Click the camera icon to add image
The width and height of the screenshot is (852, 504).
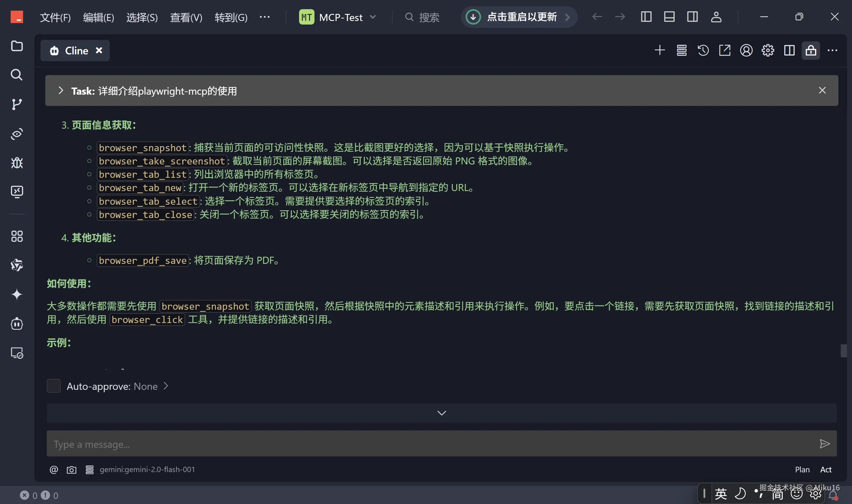(71, 470)
